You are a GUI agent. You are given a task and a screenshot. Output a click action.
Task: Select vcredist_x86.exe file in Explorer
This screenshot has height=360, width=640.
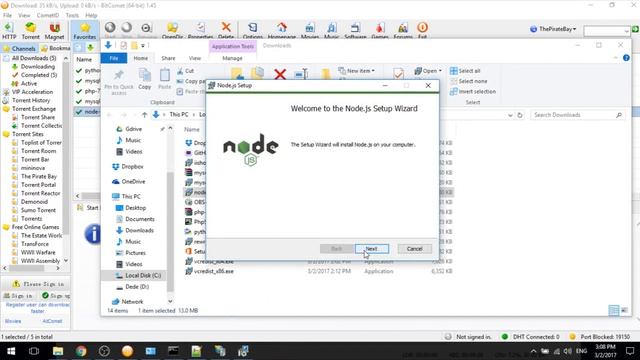pos(209,271)
